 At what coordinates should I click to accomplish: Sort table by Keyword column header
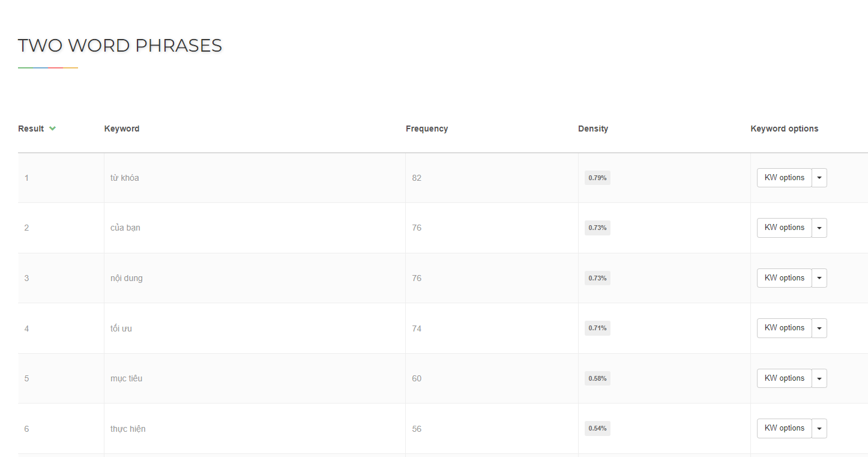[122, 129]
